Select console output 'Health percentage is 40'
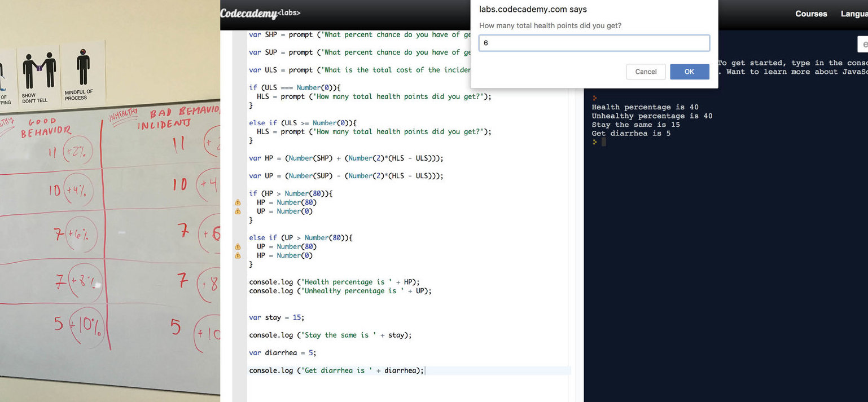Image resolution: width=868 pixels, height=402 pixels. coord(645,107)
